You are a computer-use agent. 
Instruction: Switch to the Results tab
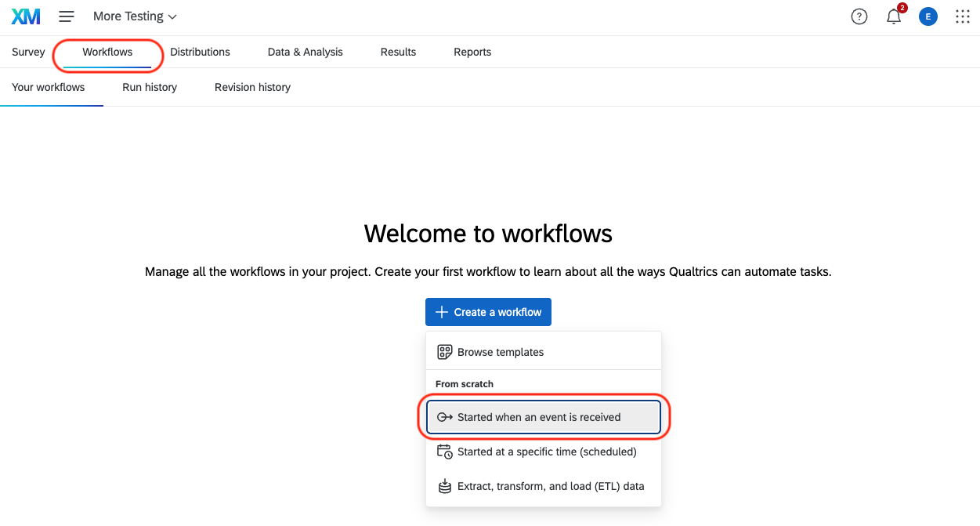pos(398,52)
